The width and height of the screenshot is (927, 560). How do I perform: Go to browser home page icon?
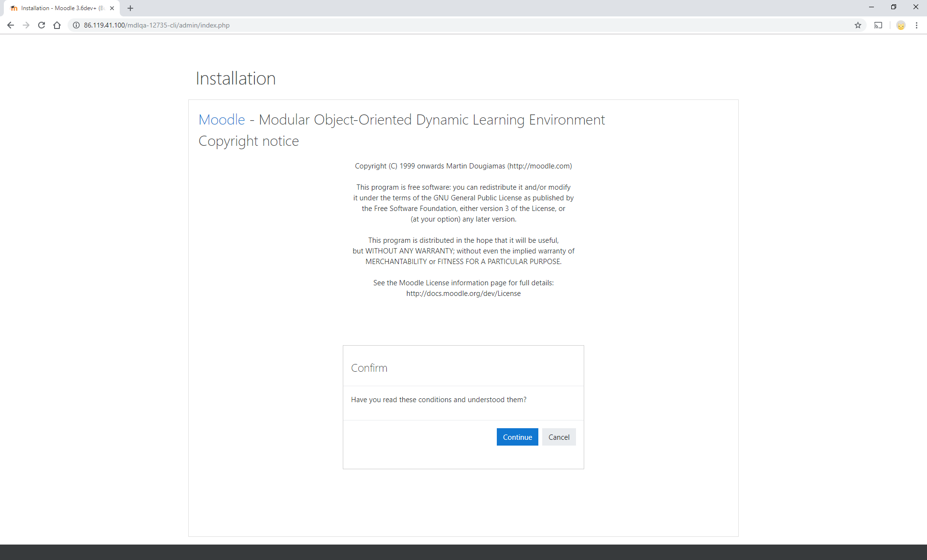(57, 25)
